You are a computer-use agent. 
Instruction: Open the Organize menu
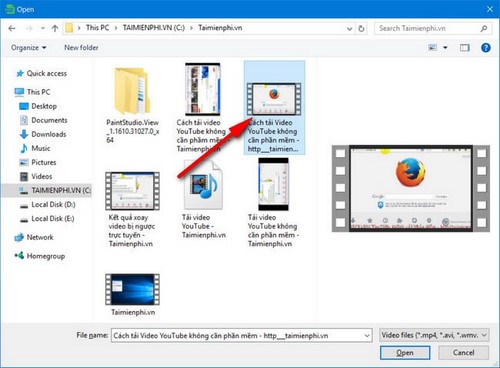[29, 48]
